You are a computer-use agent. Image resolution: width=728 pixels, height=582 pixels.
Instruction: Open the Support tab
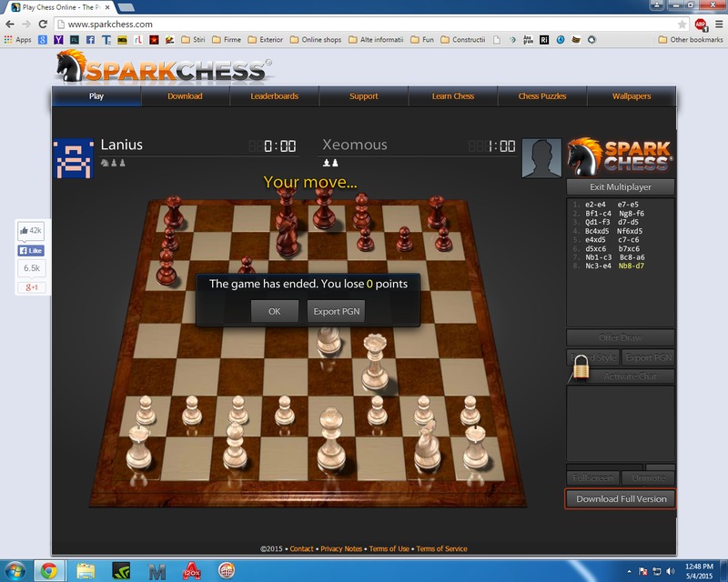pyautogui.click(x=363, y=96)
